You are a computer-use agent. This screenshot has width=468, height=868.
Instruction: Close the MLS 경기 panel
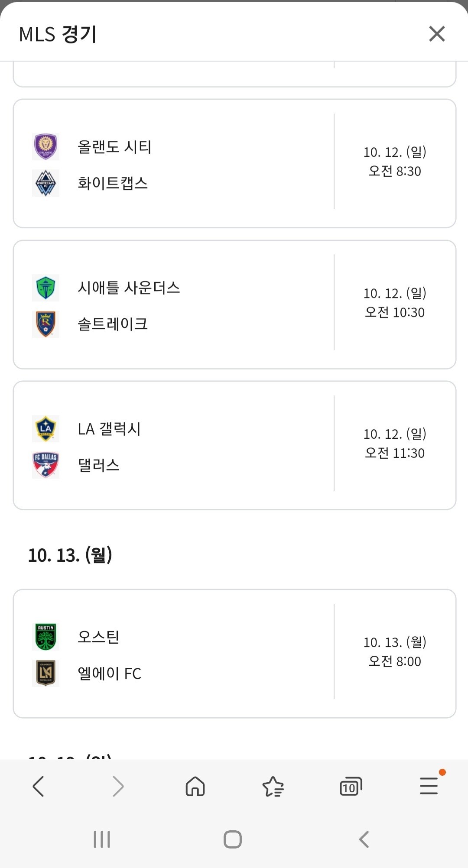(437, 34)
